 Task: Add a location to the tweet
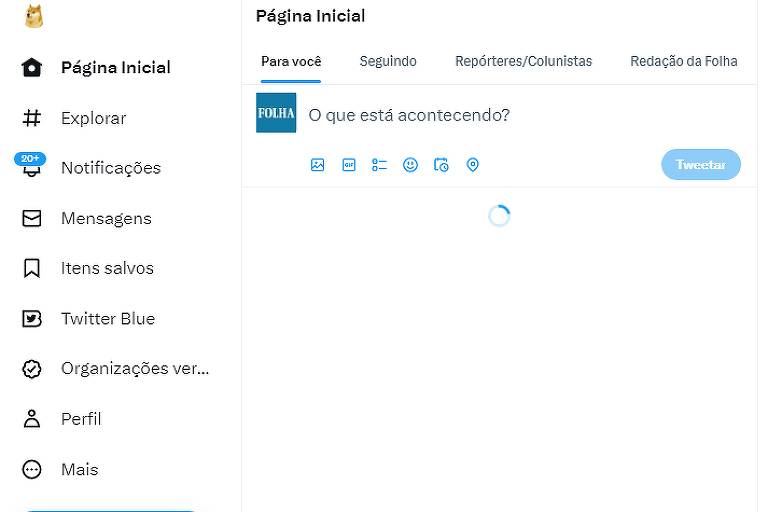473,165
